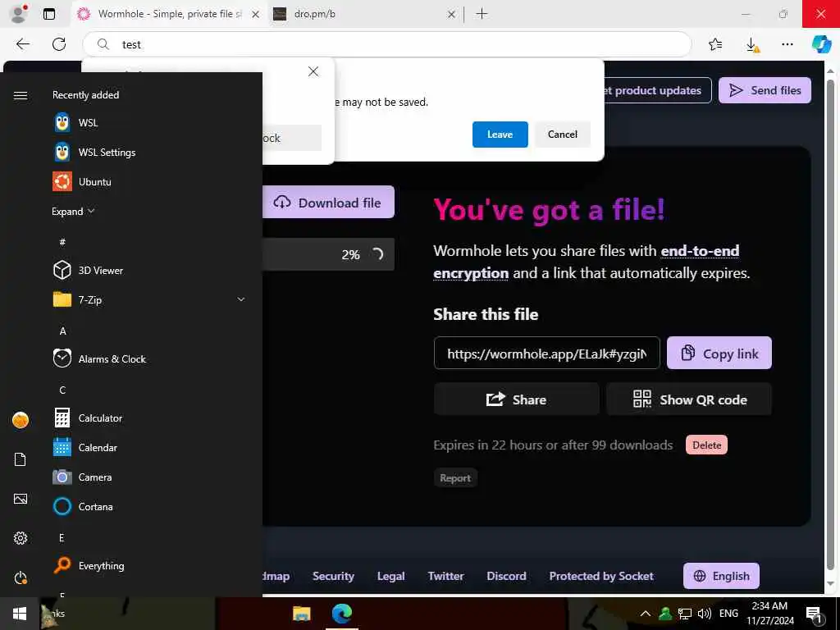Click the Download file button
Screen dimensions: 840x630
[328, 202]
